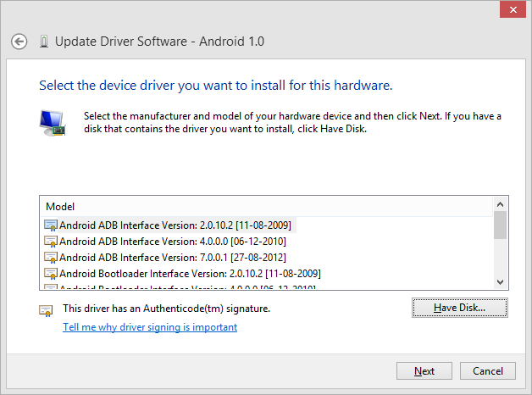Click the hardware computer icon beside the instructions

coord(51,122)
